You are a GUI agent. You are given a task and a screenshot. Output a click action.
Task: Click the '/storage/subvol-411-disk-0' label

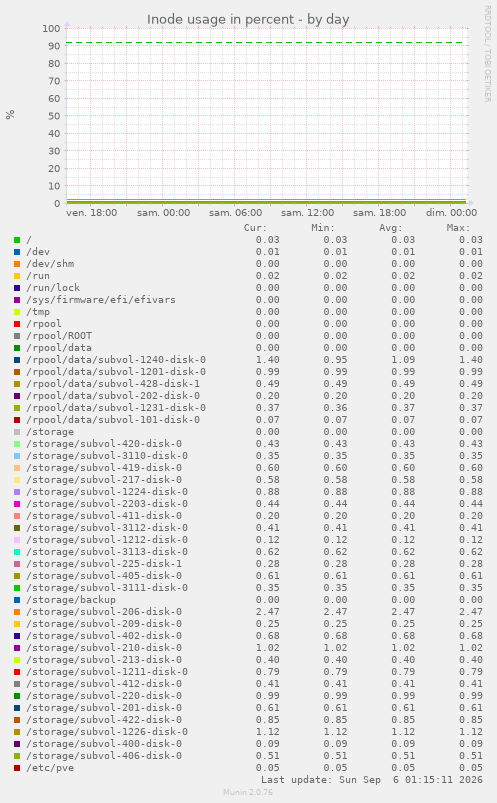(x=104, y=516)
